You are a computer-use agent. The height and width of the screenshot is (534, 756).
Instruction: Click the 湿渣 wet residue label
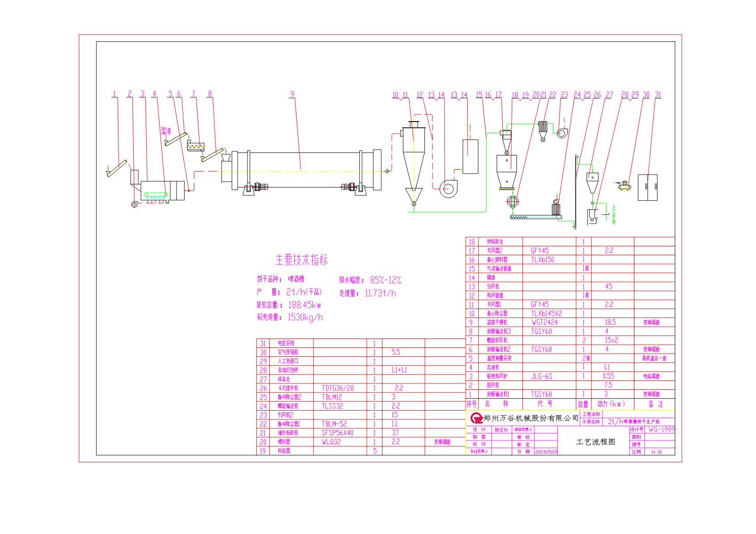point(166,131)
